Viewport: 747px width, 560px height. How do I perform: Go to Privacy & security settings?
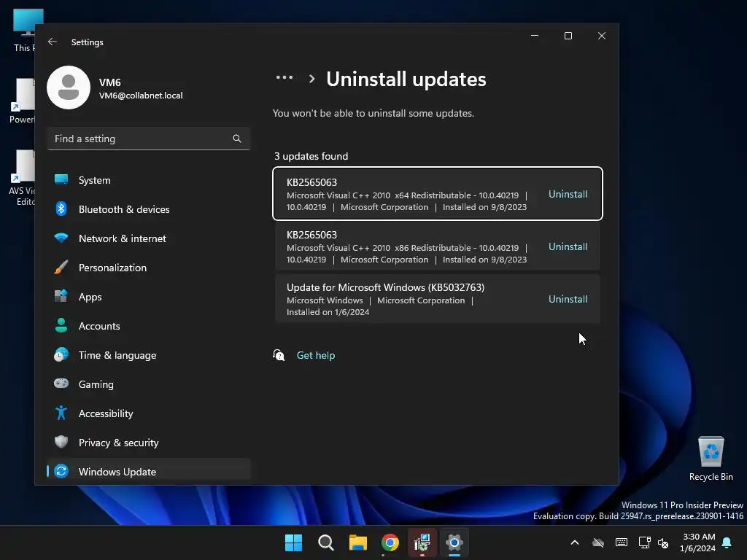pyautogui.click(x=149, y=443)
